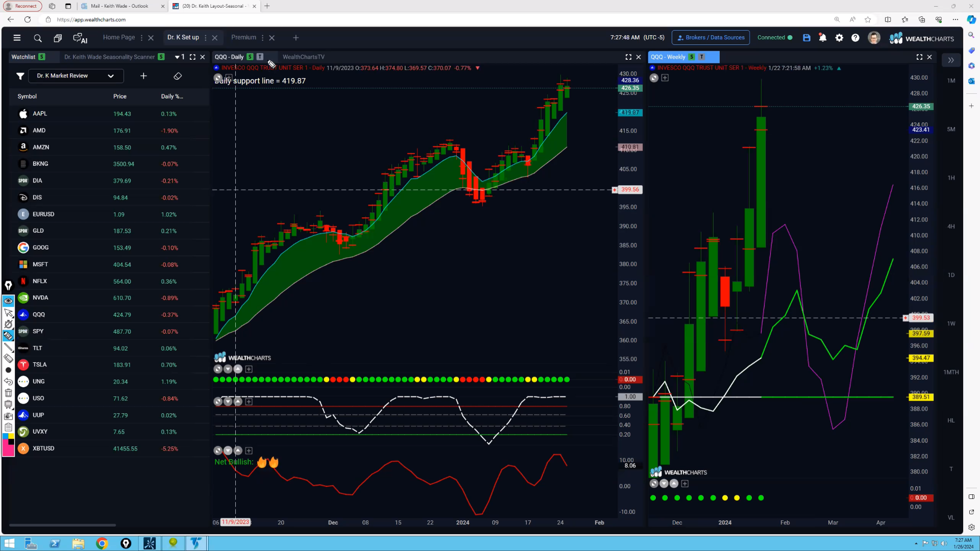Open Premium tab options menu
980x551 pixels.
(262, 38)
